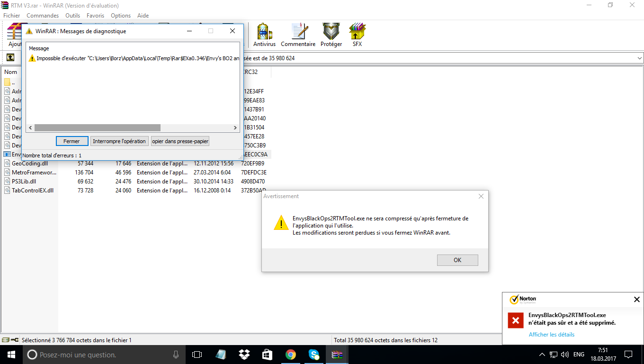Click the diagnostic scrollbar left arrow
This screenshot has width=644, height=364.
31,128
